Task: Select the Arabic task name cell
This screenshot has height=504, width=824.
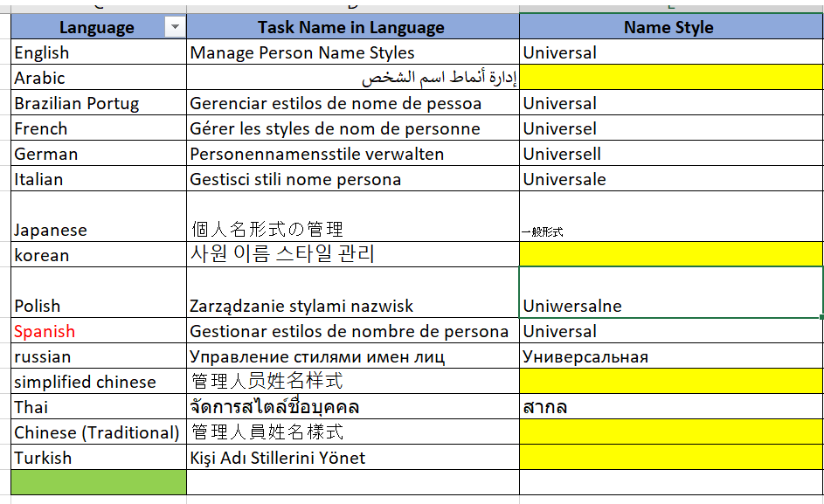Action: tap(350, 78)
